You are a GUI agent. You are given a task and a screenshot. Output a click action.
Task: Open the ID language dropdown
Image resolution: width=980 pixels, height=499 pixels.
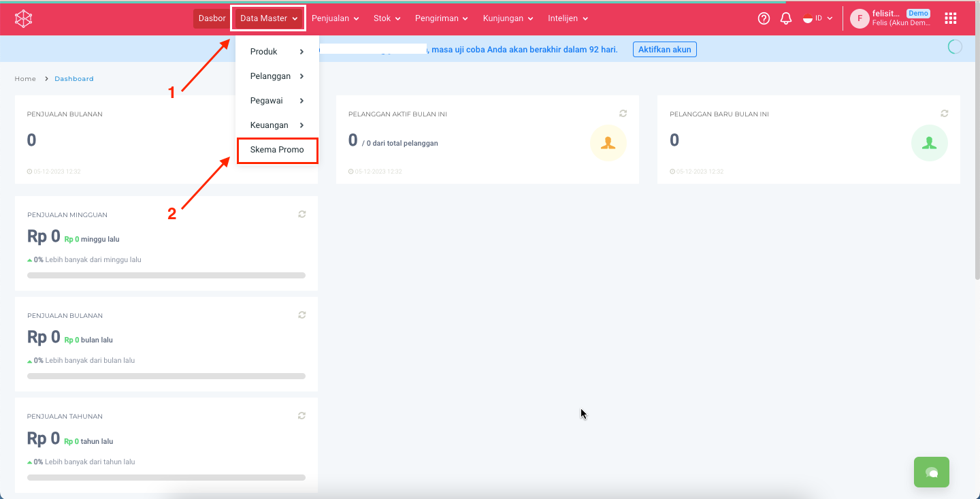[x=818, y=19]
